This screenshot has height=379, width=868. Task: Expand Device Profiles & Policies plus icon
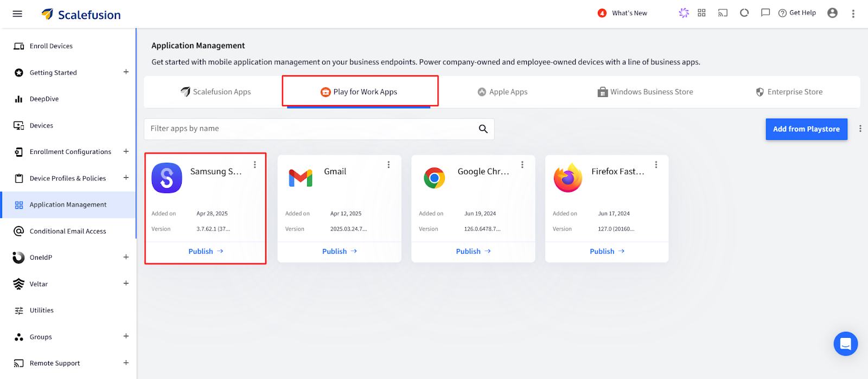(126, 177)
